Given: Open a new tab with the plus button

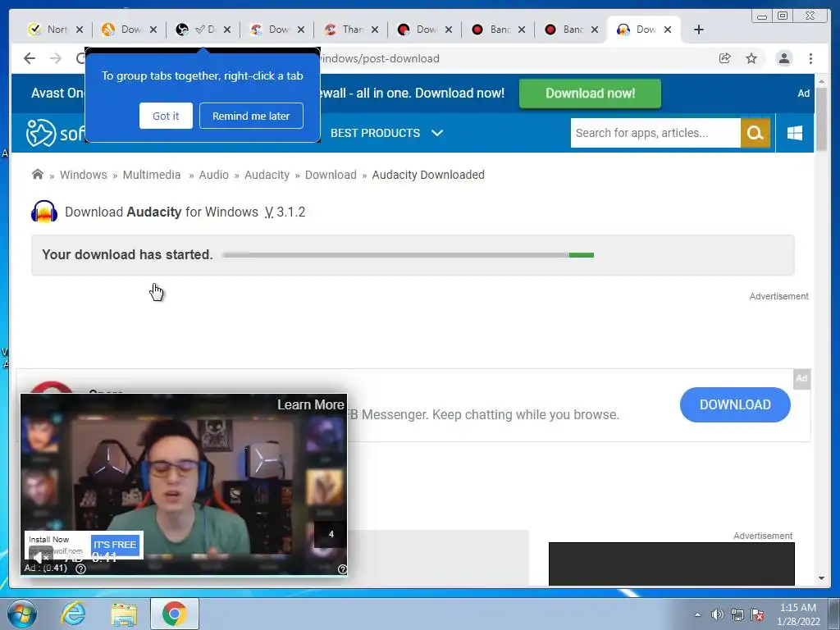Looking at the screenshot, I should click(x=699, y=30).
